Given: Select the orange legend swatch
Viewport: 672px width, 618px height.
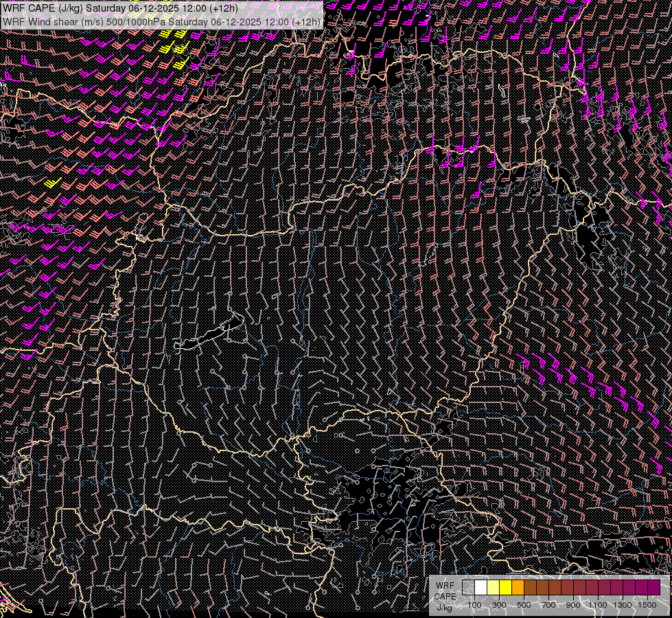Looking at the screenshot, I should coord(518,588).
